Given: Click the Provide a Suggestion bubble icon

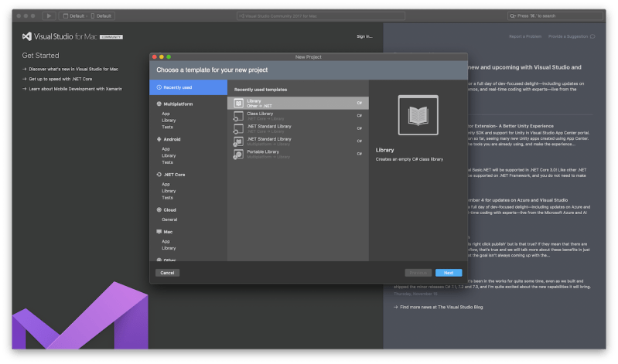Looking at the screenshot, I should click(x=592, y=36).
